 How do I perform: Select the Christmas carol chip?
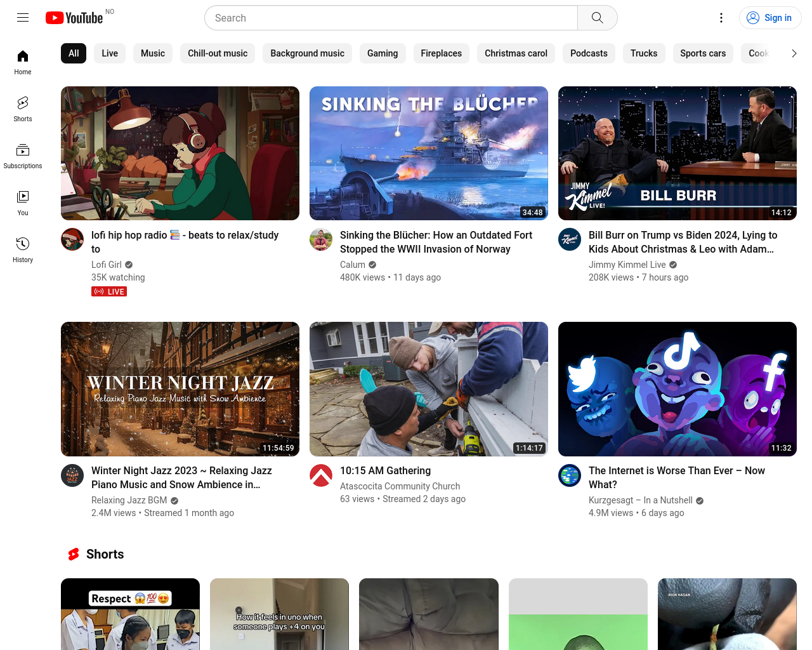coord(516,53)
